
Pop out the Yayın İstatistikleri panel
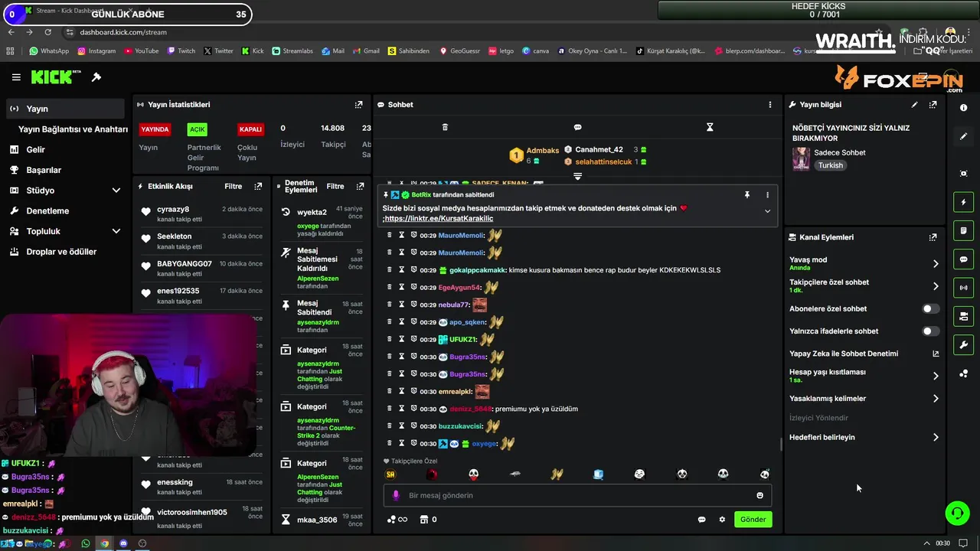[x=358, y=105]
